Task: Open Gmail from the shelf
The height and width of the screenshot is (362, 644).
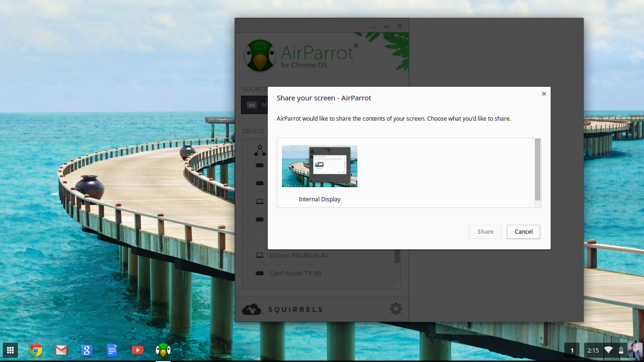Action: click(61, 350)
